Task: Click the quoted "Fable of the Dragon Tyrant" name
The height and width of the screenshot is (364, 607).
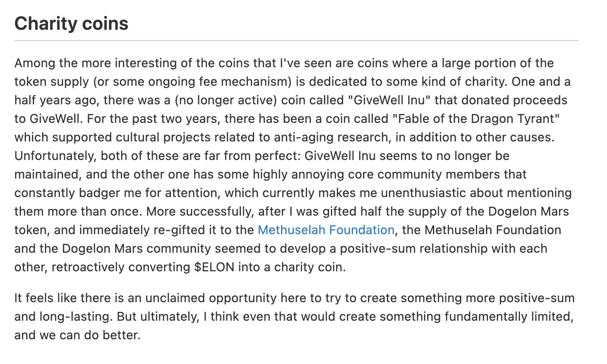Action: coord(476,119)
